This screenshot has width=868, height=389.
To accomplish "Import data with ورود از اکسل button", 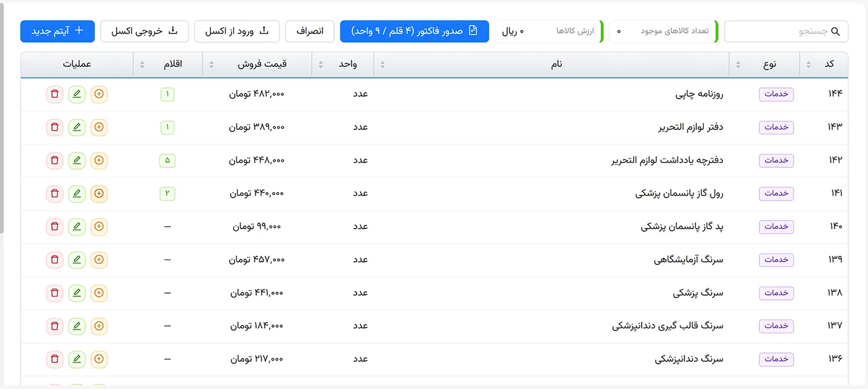I will pyautogui.click(x=237, y=31).
